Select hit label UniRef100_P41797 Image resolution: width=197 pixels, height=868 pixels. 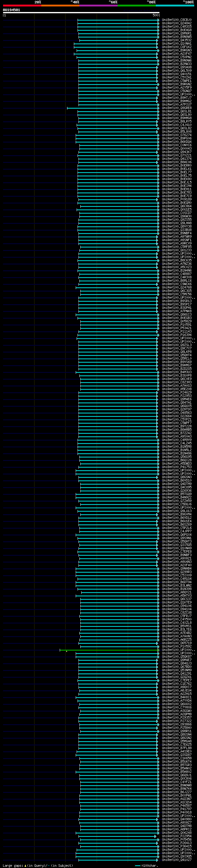pyautogui.click(x=176, y=809)
